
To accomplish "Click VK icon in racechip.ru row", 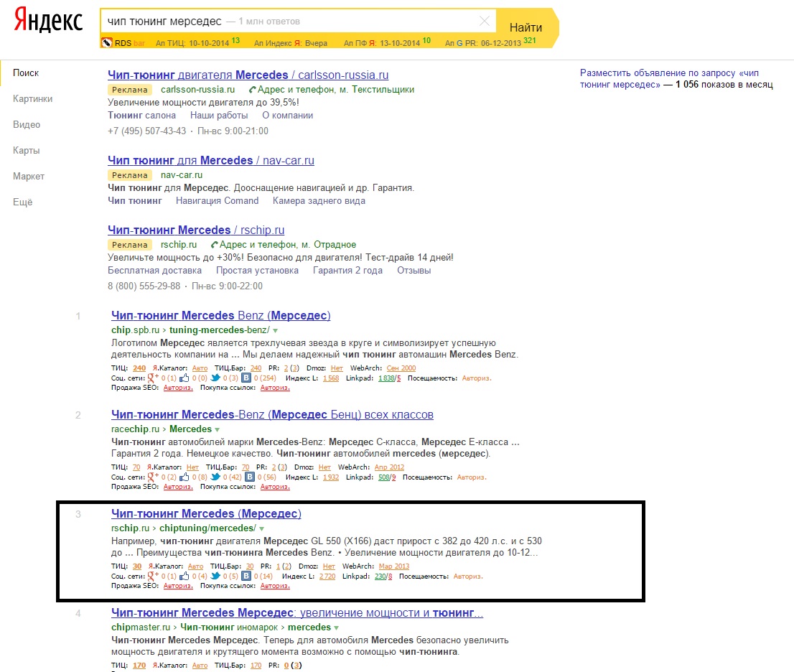I will coord(250,477).
